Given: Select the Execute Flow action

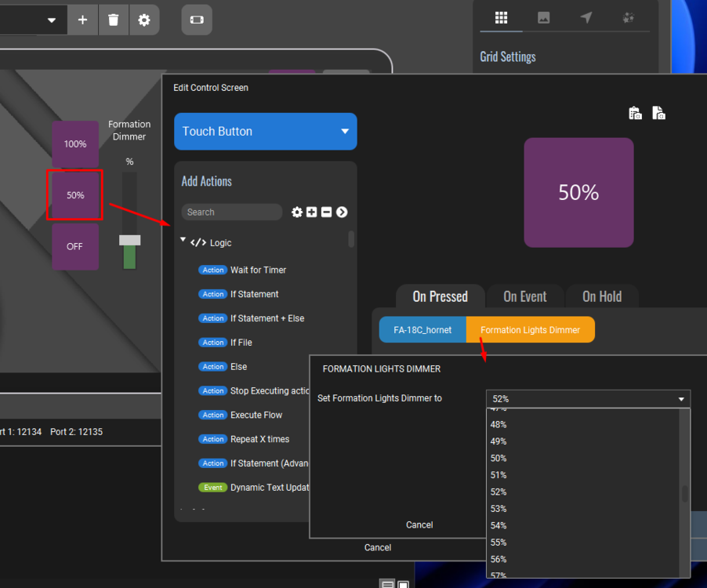Looking at the screenshot, I should tap(241, 415).
